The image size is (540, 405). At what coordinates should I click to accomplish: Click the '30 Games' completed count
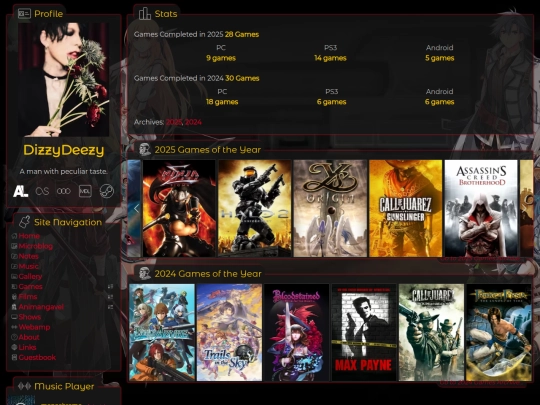click(242, 78)
